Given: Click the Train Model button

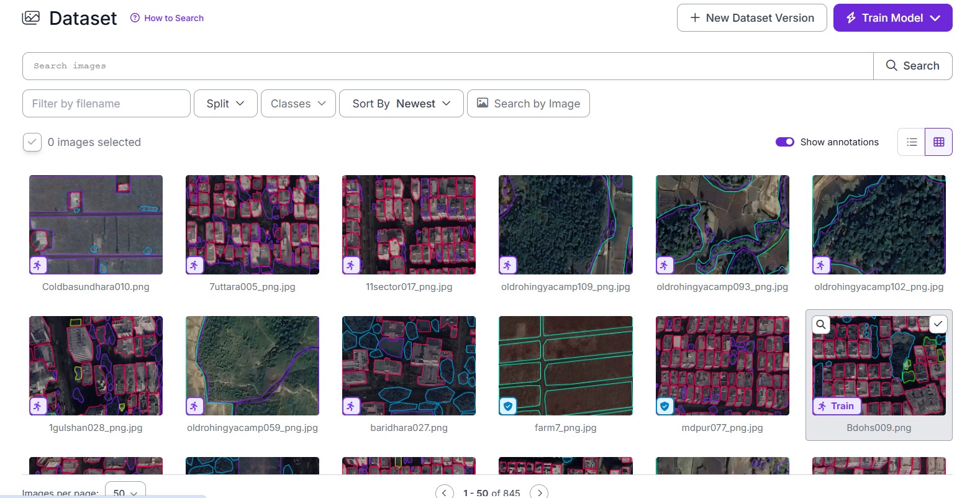Looking at the screenshot, I should (x=892, y=18).
